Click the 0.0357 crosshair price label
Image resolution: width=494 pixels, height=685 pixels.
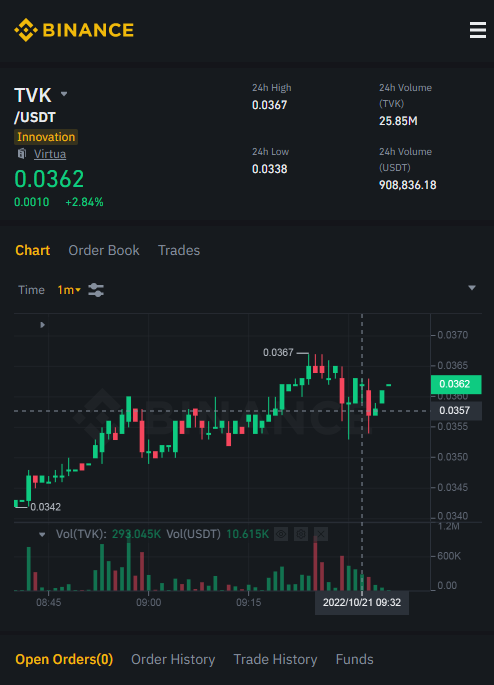click(x=456, y=411)
